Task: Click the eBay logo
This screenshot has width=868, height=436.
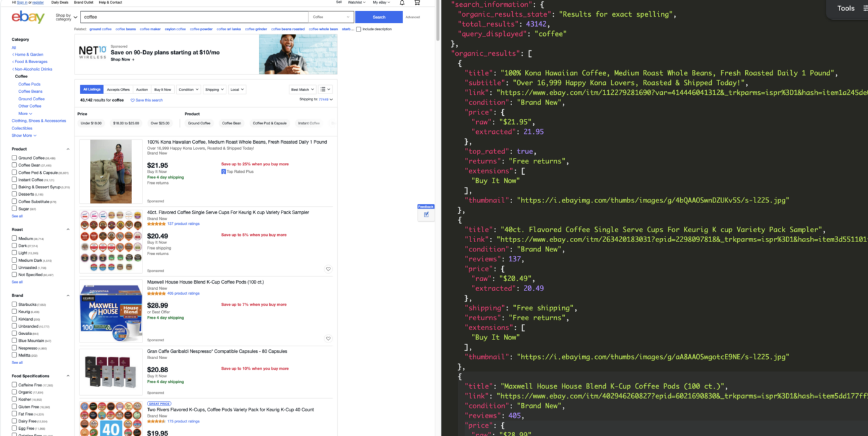Action: coord(28,17)
